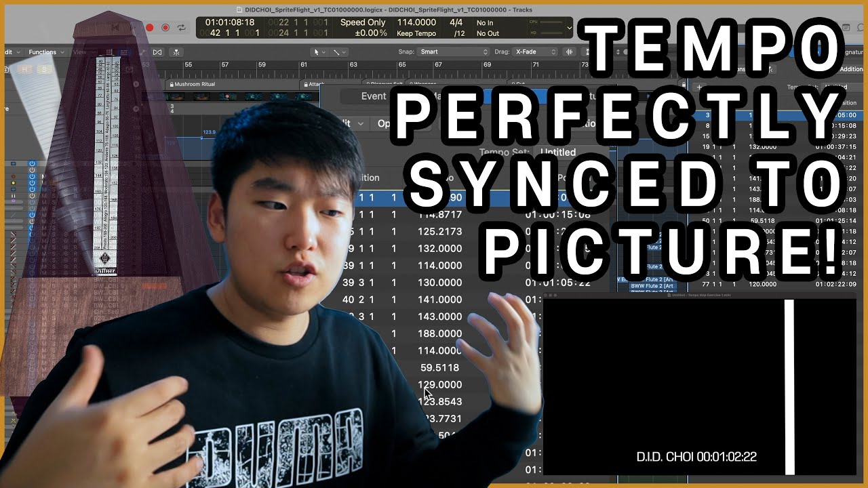Viewport: 868px width, 488px height.
Task: Click the Capture Recording button in transport
Action: tap(165, 28)
